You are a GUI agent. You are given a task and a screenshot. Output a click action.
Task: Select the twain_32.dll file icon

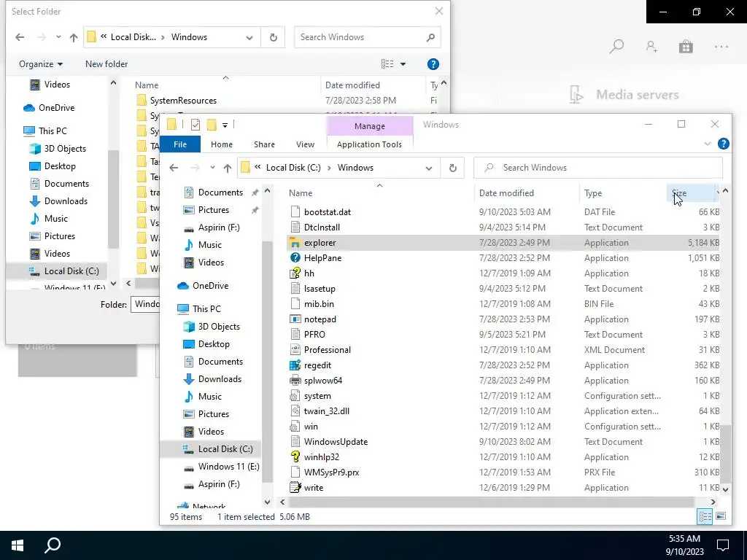click(x=295, y=411)
